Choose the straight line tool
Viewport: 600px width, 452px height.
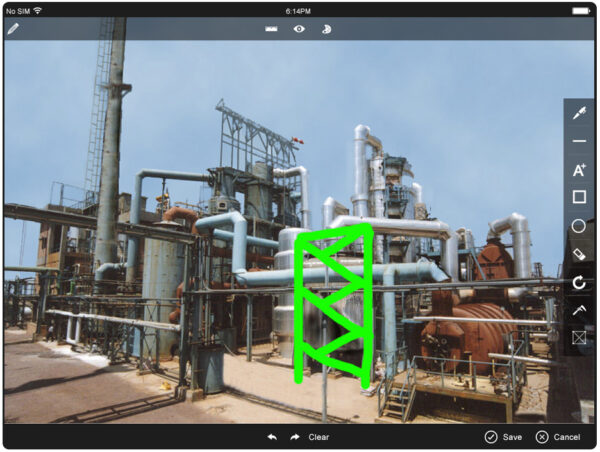579,141
